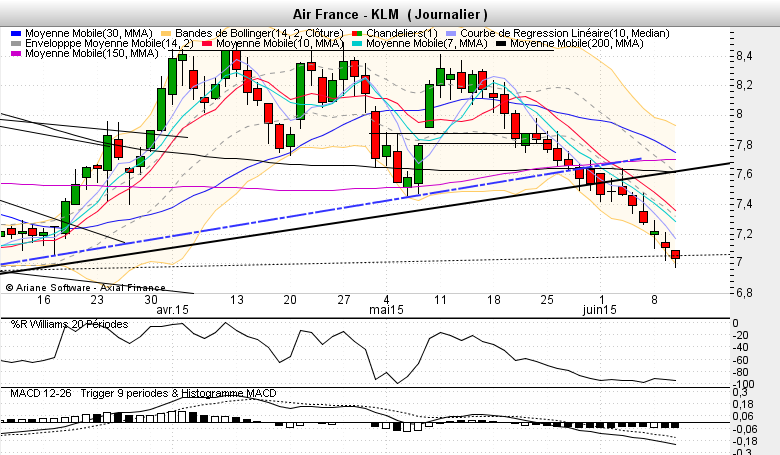Select the 'Chandeliers(1)' legend label
The image size is (780, 455).
402,33
